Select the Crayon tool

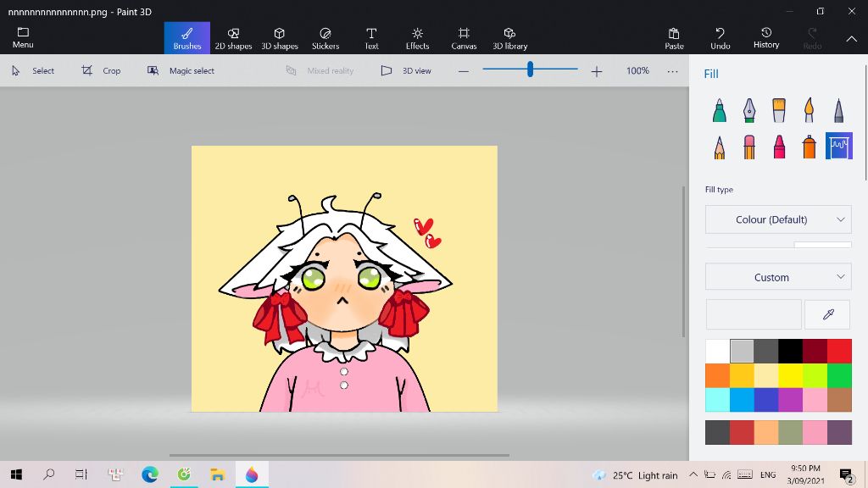(779, 147)
